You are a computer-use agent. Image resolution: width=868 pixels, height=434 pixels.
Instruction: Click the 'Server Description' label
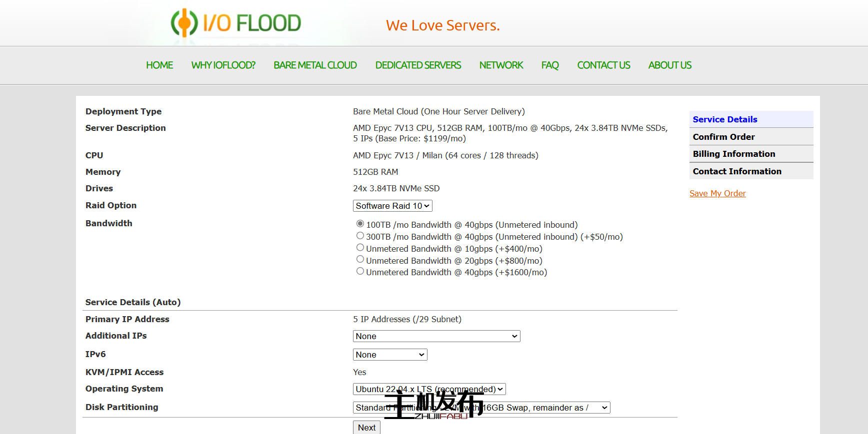[x=125, y=128]
